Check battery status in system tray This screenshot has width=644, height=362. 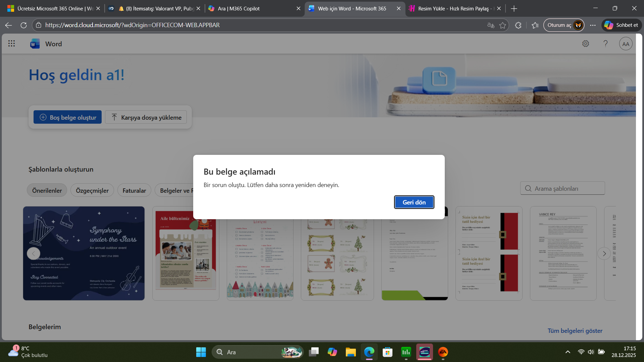pos(601,352)
